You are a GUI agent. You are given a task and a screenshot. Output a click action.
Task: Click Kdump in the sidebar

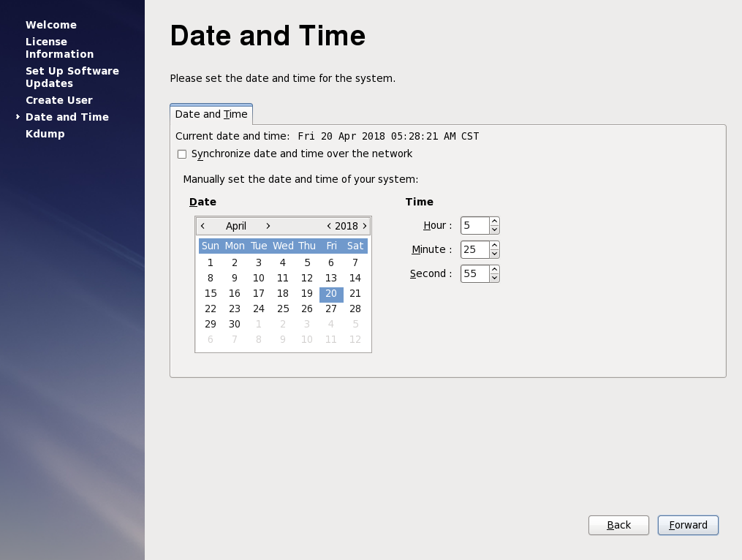click(45, 134)
